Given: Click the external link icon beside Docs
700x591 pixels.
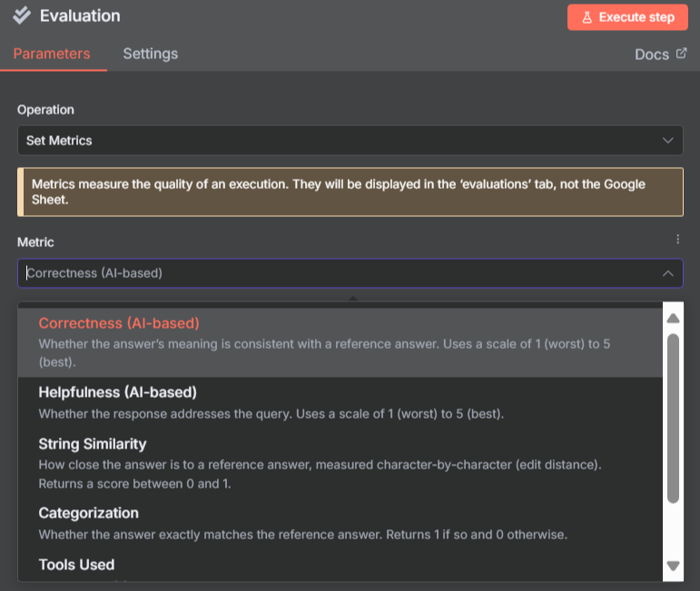Looking at the screenshot, I should click(x=681, y=54).
